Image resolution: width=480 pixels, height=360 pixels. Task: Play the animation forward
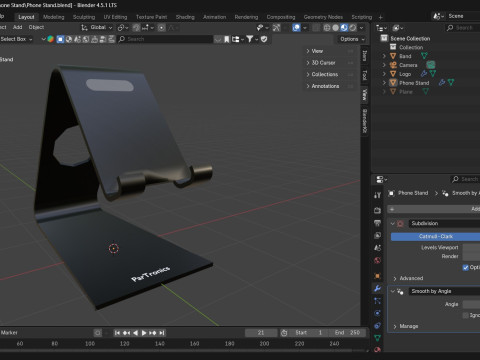pos(144,333)
